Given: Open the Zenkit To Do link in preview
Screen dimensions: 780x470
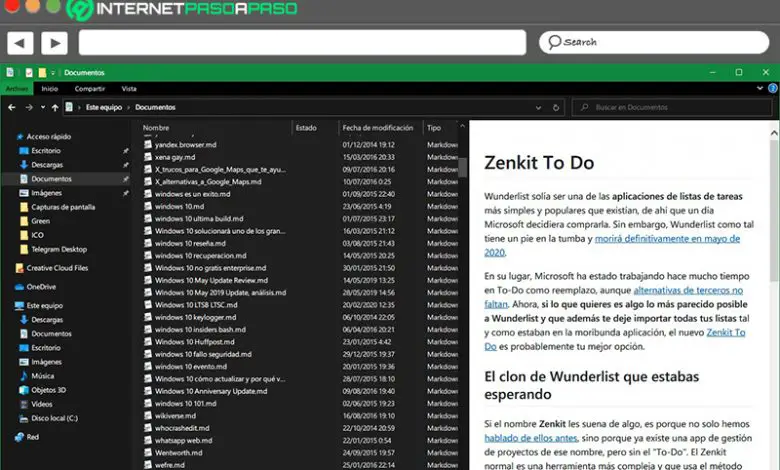Looking at the screenshot, I should (726, 332).
